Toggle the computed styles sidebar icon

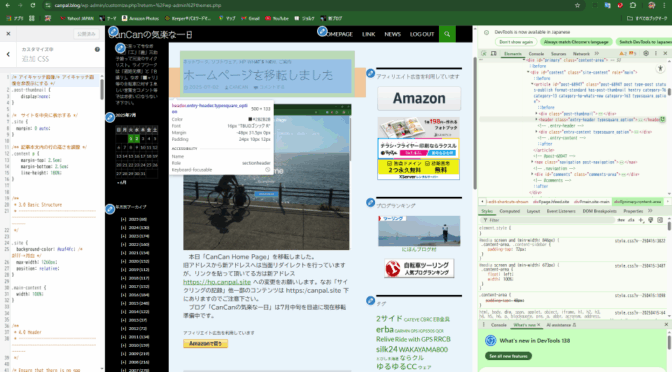point(660,220)
